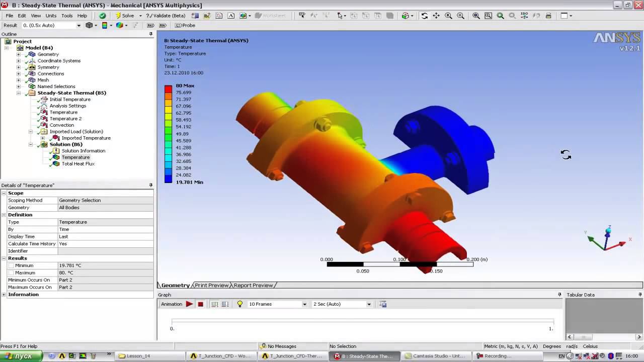This screenshot has width=644, height=362.
Task: Toggle the Minimum parameter checkbox
Action: [x=11, y=265]
